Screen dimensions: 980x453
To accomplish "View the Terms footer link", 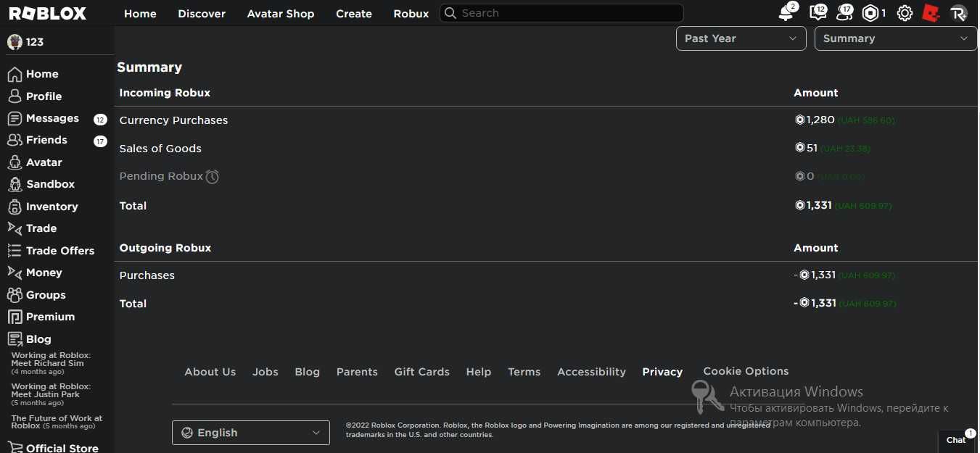I will click(x=524, y=372).
